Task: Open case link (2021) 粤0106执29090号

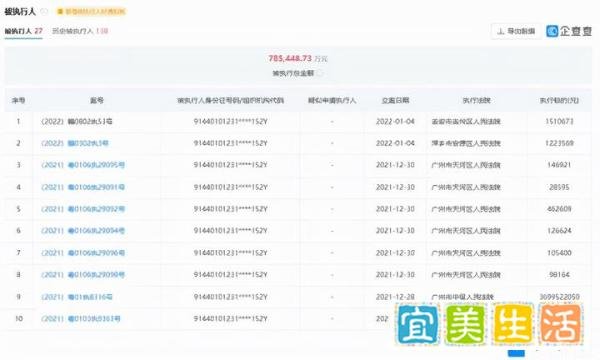Action: (x=83, y=275)
